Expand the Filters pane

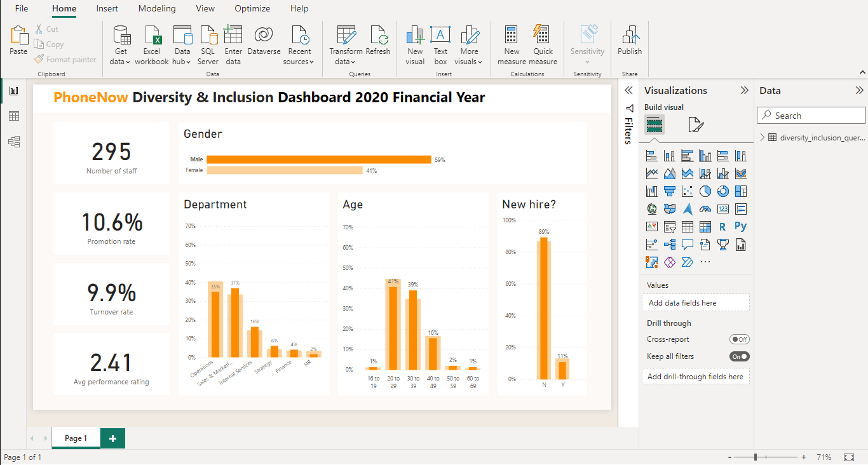(628, 90)
